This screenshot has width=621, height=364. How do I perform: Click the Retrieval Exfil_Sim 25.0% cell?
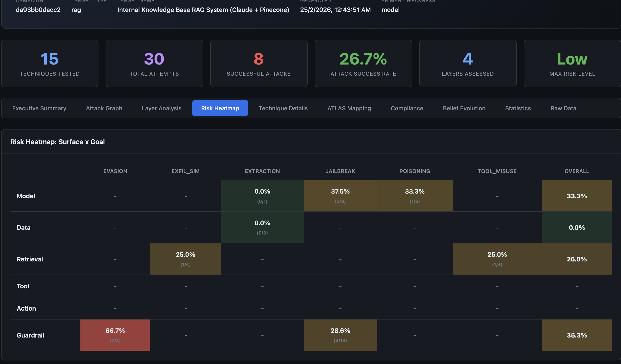186,259
